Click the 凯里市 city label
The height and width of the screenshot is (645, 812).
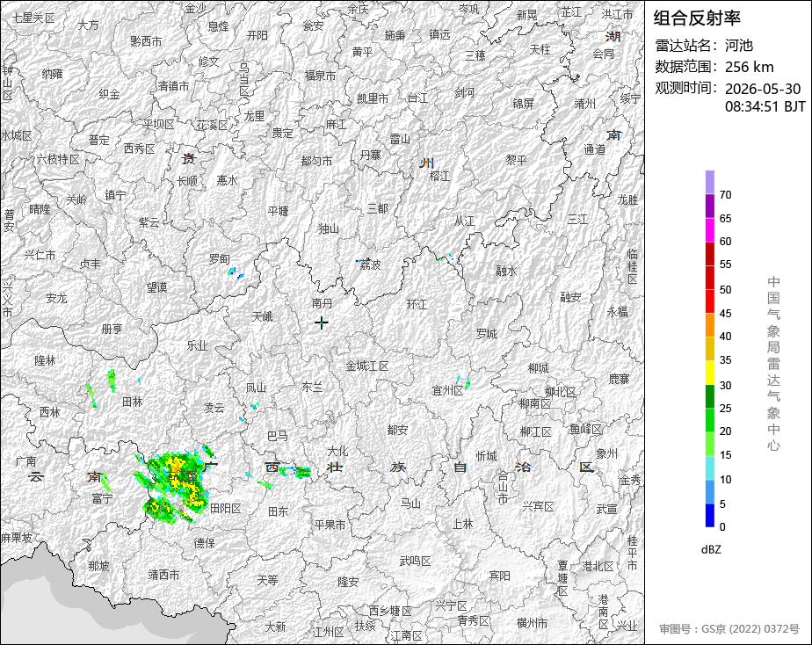coord(373,98)
